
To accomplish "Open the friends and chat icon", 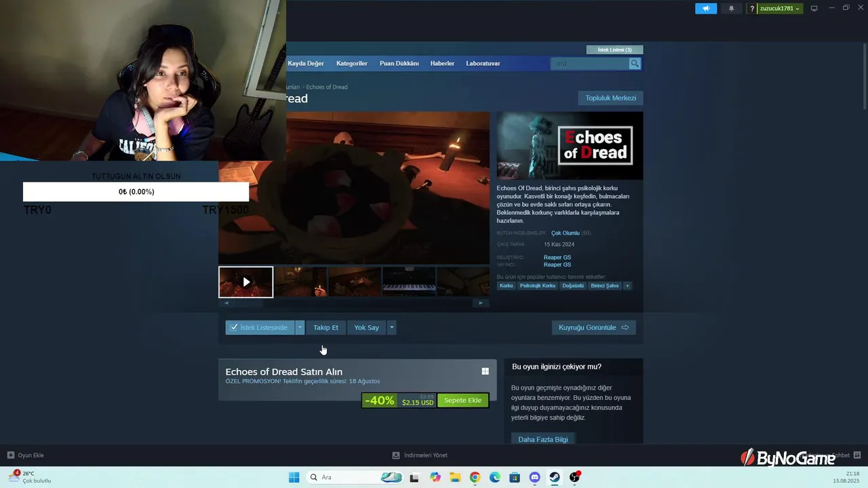I will pyautogui.click(x=856, y=455).
